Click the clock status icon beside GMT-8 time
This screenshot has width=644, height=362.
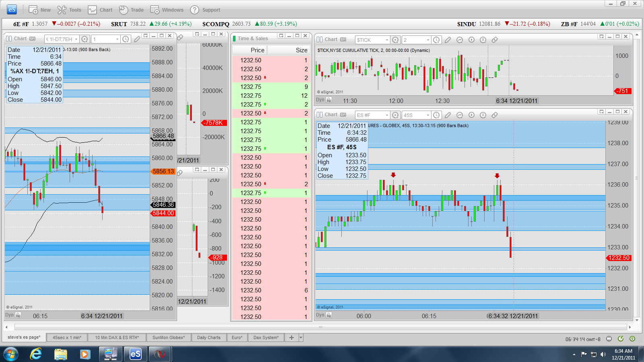point(609,339)
